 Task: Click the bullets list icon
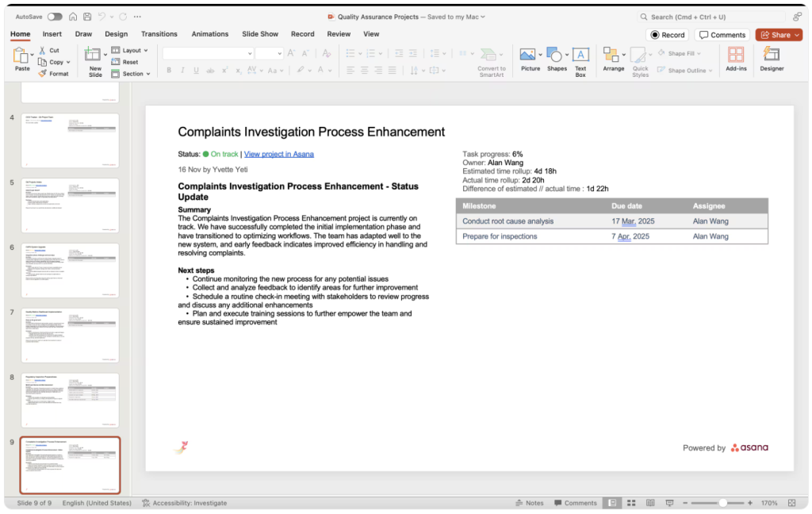click(x=350, y=53)
